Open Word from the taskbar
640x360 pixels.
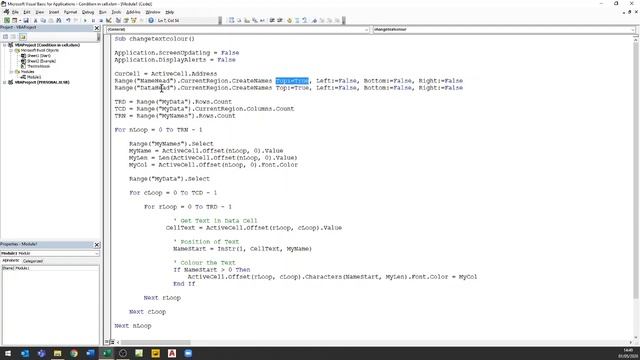point(90,353)
